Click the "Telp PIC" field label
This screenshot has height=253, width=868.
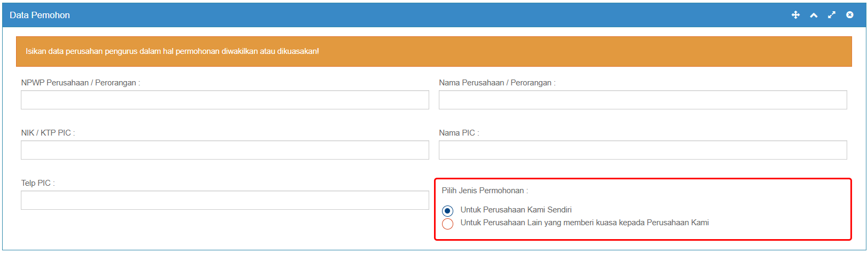coord(37,183)
